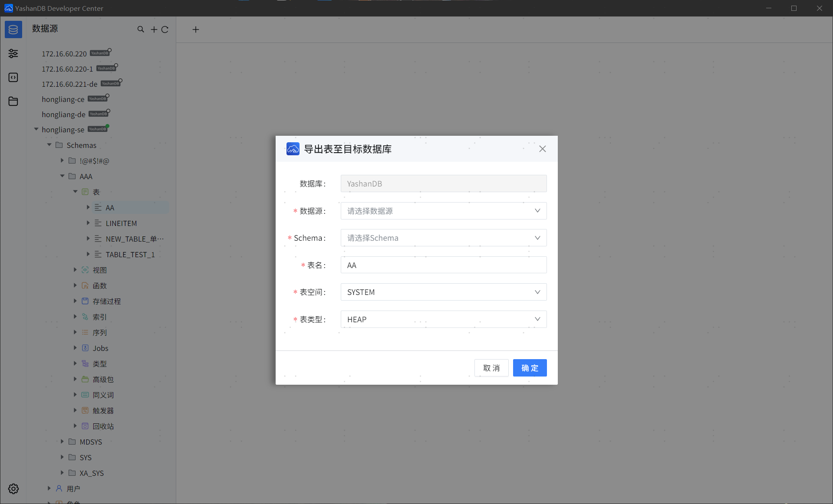The height and width of the screenshot is (504, 833).
Task: Open the folder icon in left sidebar
Action: (x=13, y=101)
